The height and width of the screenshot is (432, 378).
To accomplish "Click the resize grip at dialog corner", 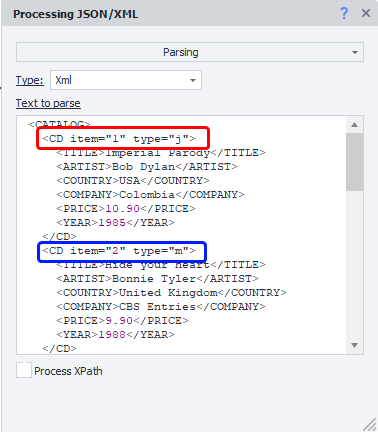I will coord(369,424).
